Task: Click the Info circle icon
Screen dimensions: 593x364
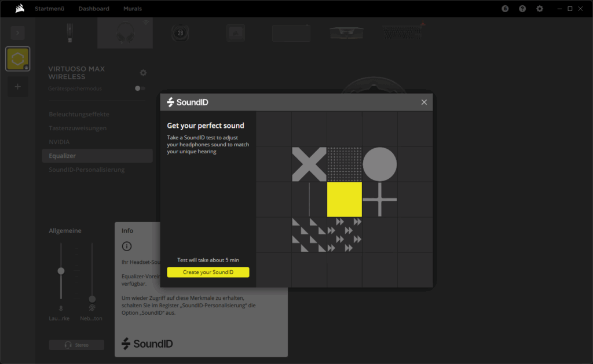Action: point(127,247)
